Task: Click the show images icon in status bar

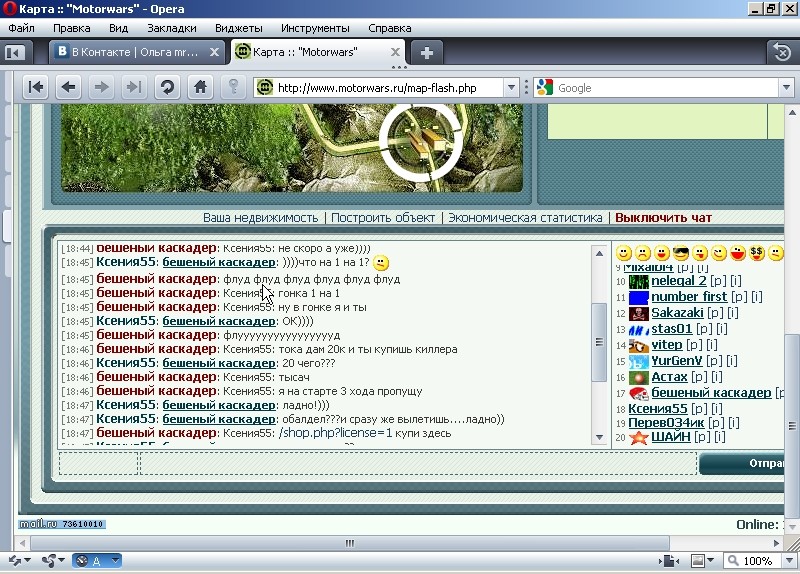Action: [x=697, y=561]
